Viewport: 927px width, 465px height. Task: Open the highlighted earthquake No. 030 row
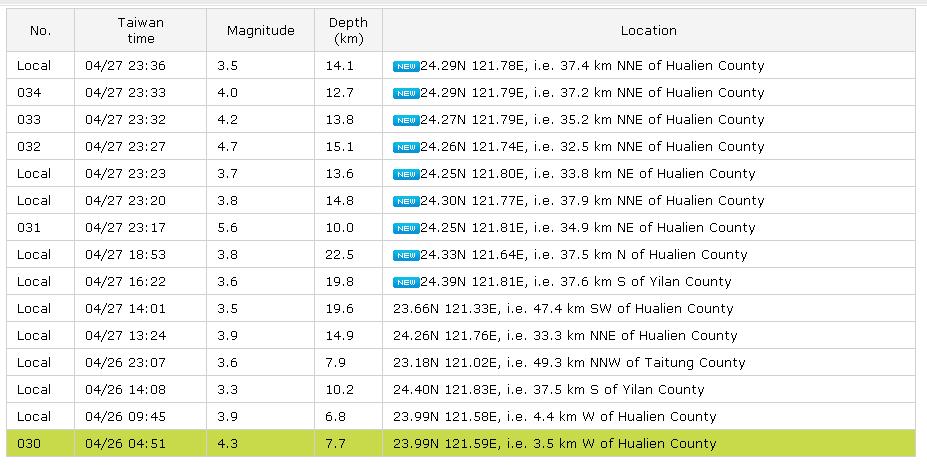pyautogui.click(x=554, y=443)
